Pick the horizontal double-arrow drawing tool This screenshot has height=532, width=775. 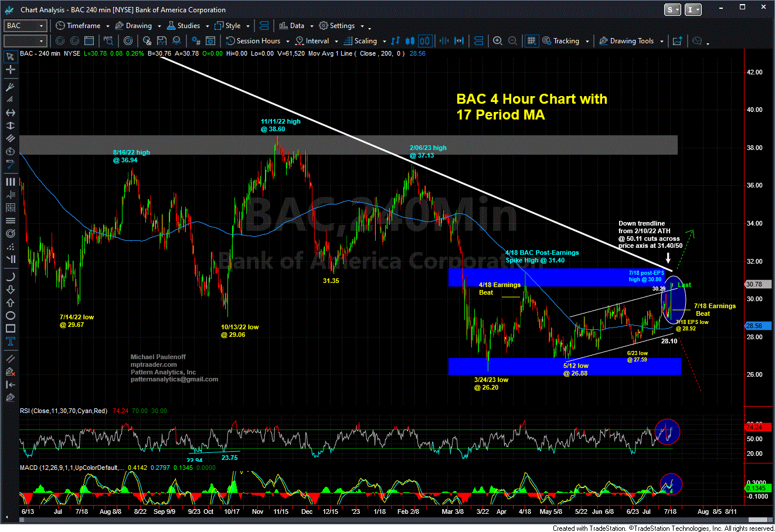[x=10, y=112]
